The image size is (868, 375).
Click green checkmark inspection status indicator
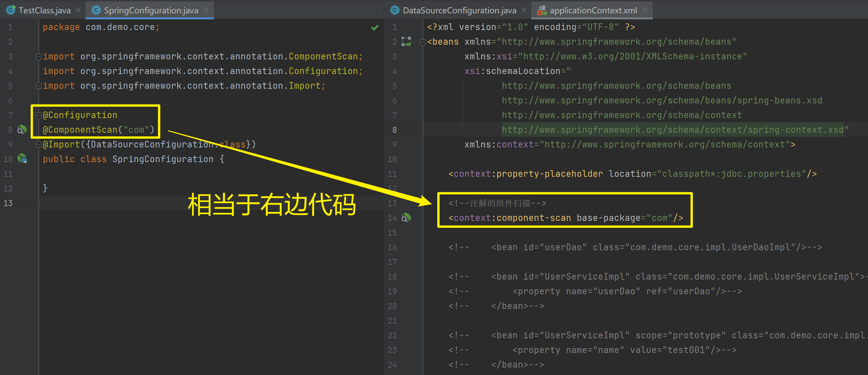click(375, 28)
